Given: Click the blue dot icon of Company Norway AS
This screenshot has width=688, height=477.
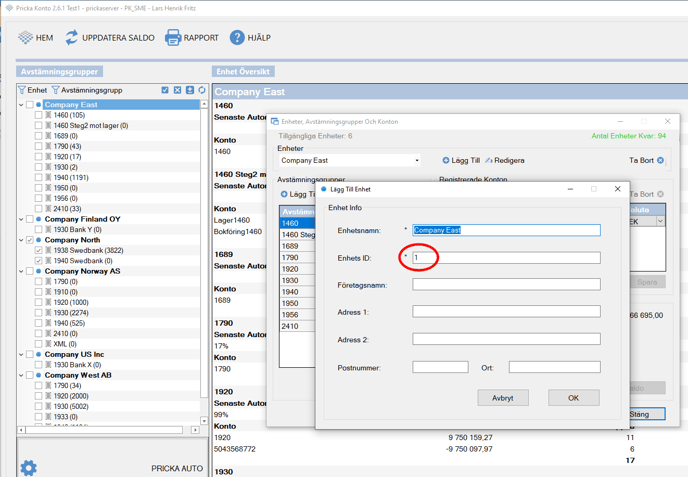Looking at the screenshot, I should (39, 271).
